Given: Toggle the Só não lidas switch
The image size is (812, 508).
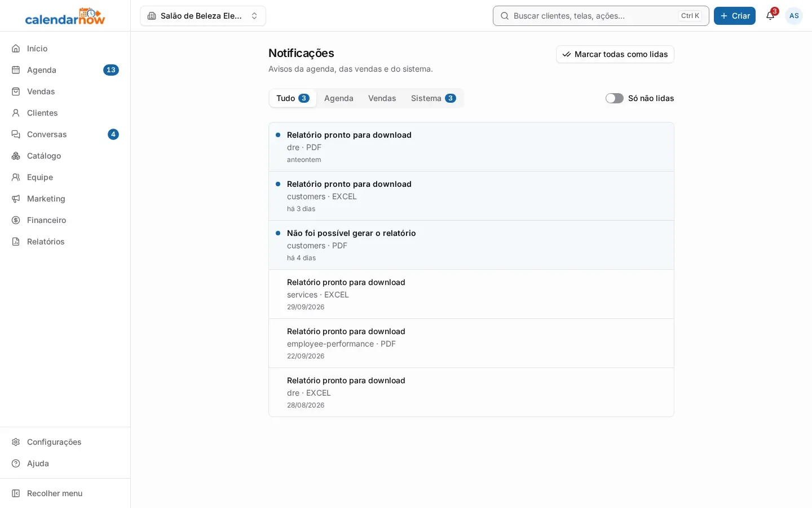Looking at the screenshot, I should point(615,98).
